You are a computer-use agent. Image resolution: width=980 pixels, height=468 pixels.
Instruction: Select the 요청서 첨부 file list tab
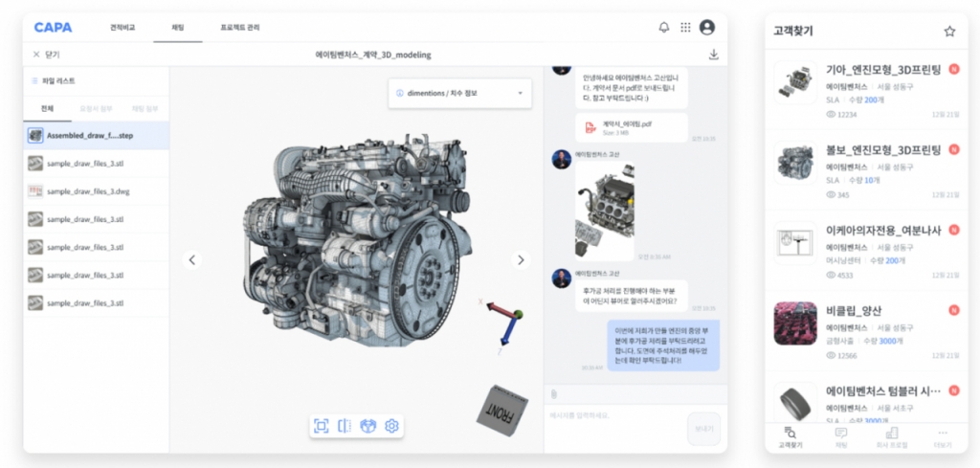(97, 109)
